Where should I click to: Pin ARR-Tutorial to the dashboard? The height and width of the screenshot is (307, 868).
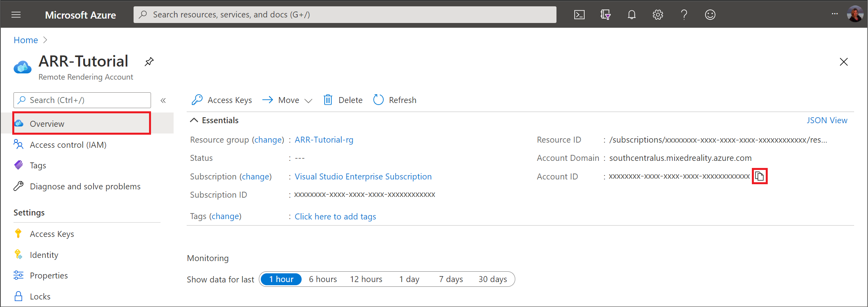[x=149, y=62]
